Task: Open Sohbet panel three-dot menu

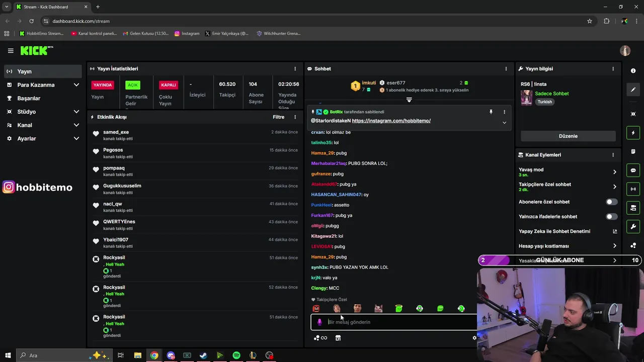Action: coord(506,69)
